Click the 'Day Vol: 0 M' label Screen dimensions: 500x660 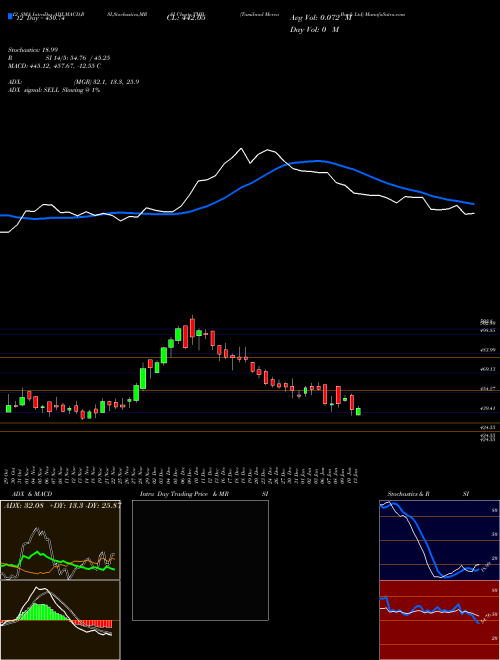pyautogui.click(x=314, y=30)
